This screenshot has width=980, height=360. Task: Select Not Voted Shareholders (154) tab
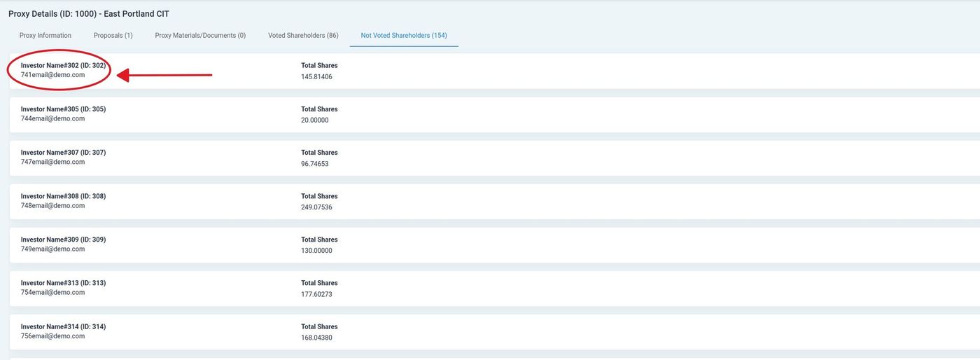pos(404,36)
